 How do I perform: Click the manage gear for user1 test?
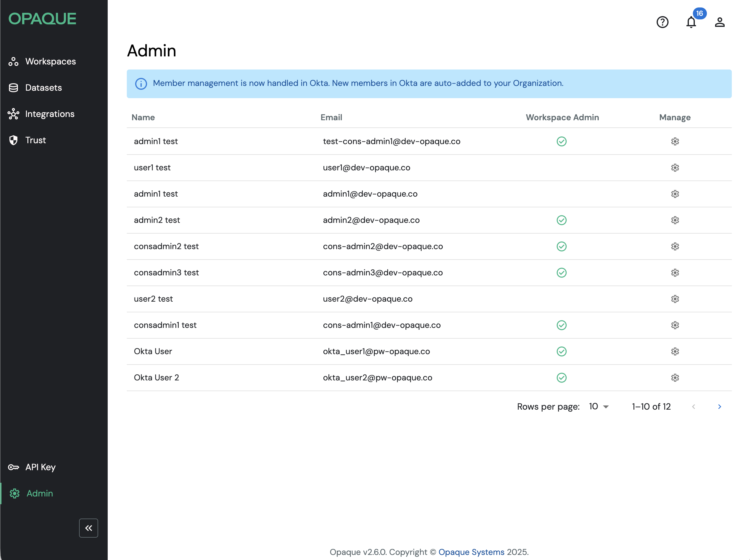point(675,168)
